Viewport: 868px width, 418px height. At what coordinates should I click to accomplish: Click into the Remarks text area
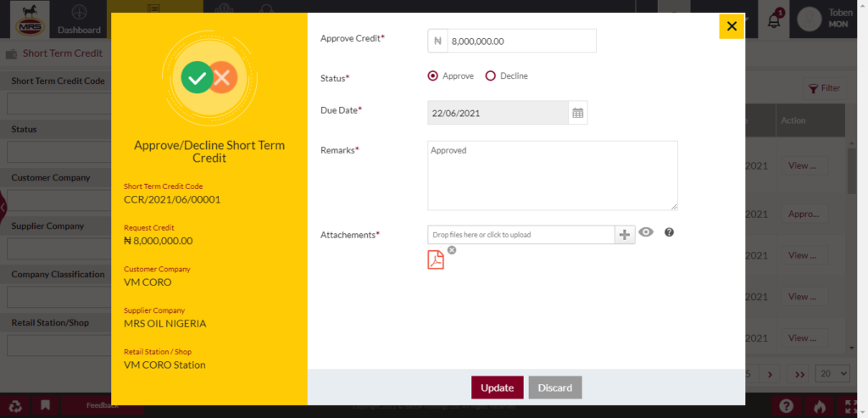(x=553, y=176)
